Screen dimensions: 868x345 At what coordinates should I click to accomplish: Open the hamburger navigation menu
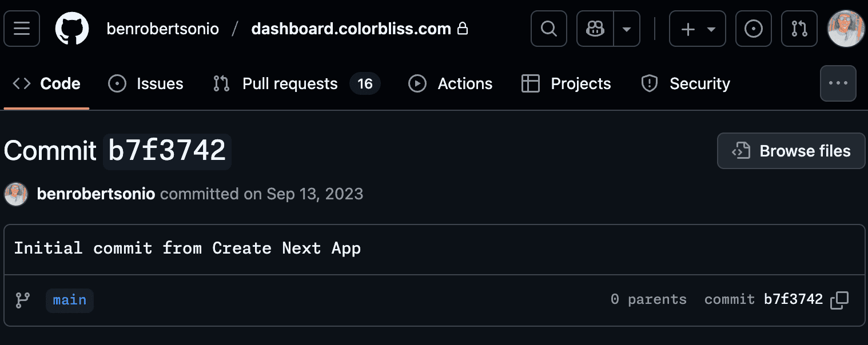[x=22, y=29]
